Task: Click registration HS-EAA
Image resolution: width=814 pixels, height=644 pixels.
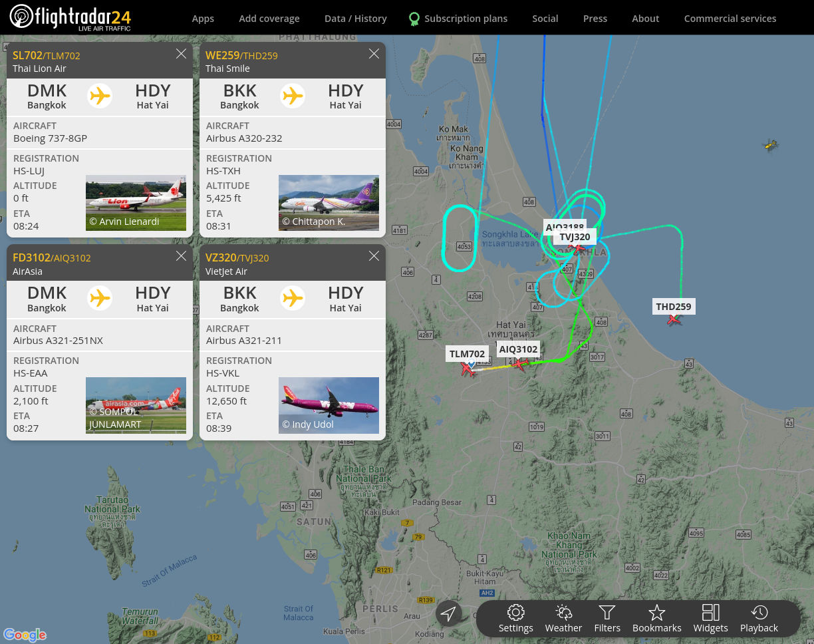Action: [x=30, y=373]
